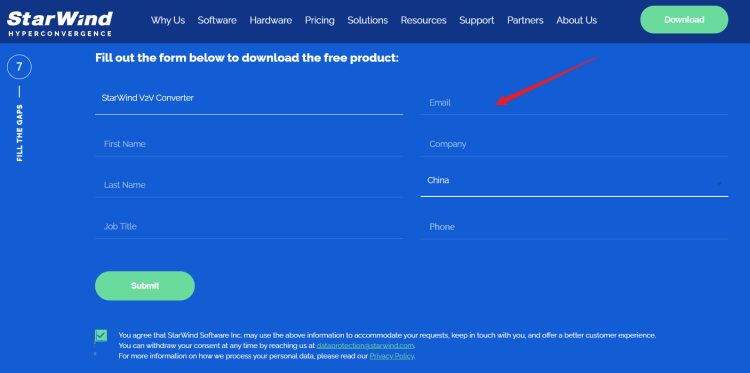Open the Pricing menu

click(320, 20)
